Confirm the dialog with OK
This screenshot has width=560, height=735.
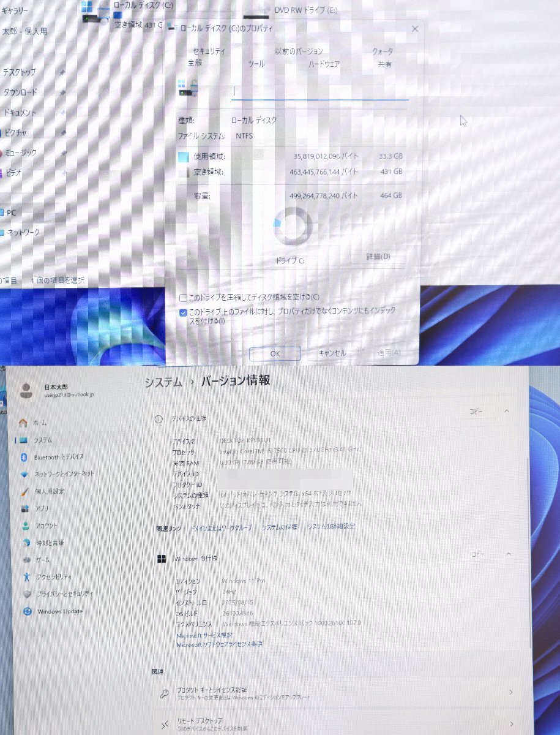tap(275, 353)
